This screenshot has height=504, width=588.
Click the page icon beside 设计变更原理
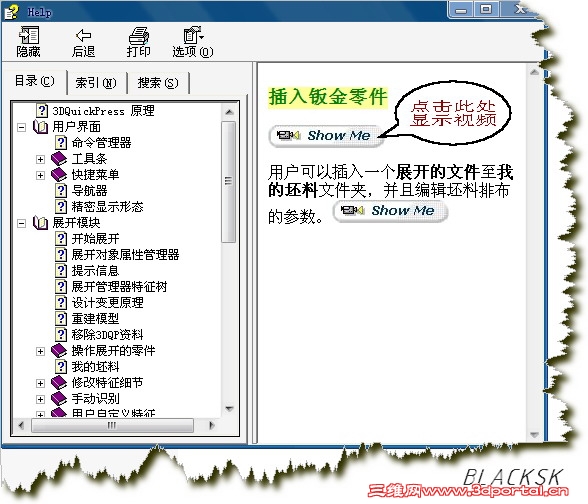pyautogui.click(x=61, y=303)
